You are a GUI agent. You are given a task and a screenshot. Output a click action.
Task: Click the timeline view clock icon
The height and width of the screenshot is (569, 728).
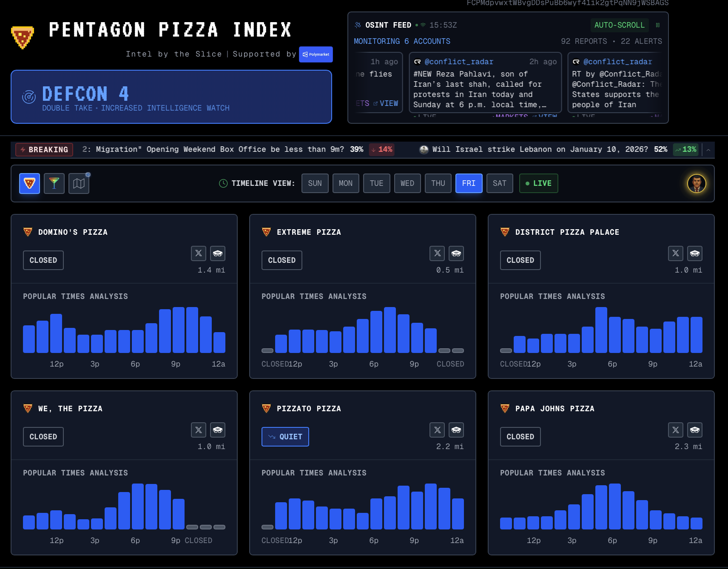(x=223, y=183)
